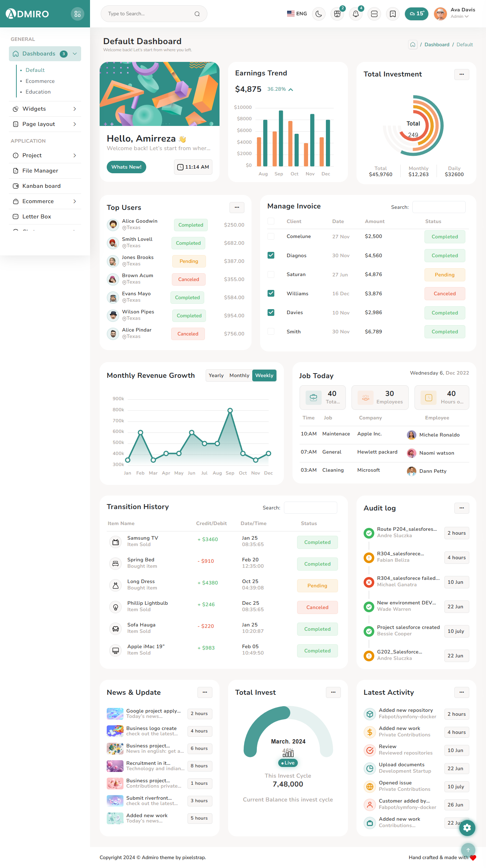Check the Comelune invoice checkbox
This screenshot has width=486, height=868.
[271, 236]
